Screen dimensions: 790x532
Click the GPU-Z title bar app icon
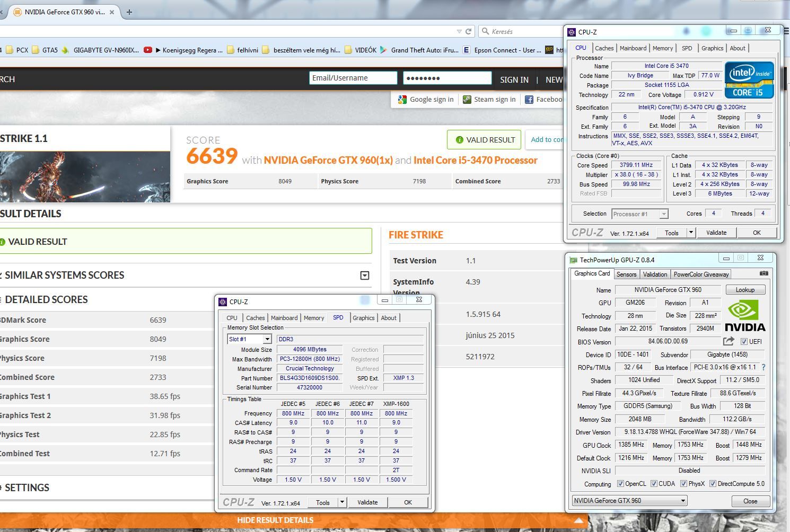click(x=573, y=260)
